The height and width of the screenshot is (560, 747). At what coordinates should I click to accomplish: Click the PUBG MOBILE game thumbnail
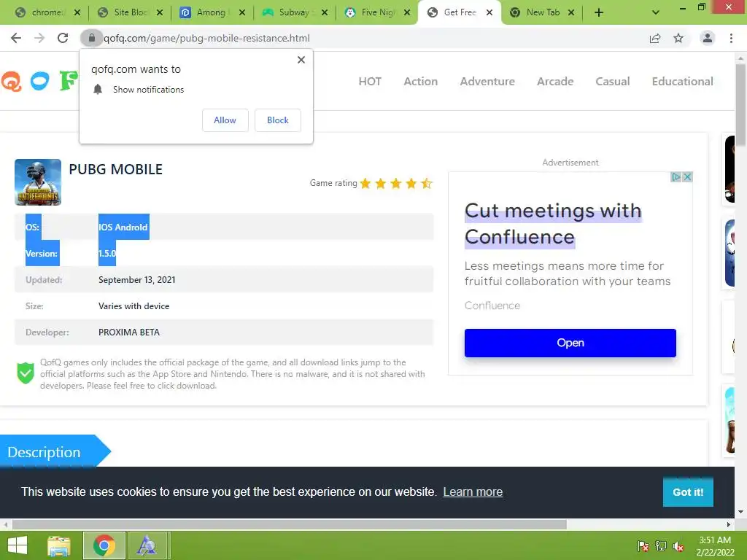pyautogui.click(x=38, y=182)
